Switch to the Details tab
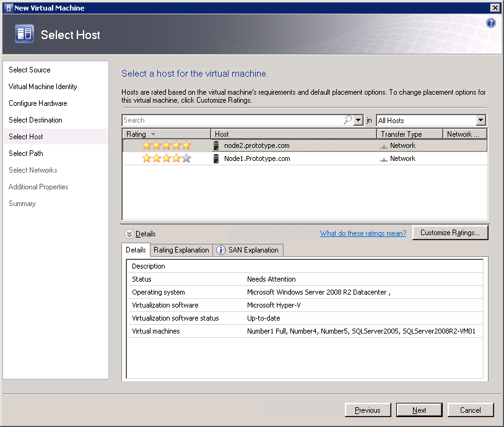The image size is (504, 427). click(136, 250)
